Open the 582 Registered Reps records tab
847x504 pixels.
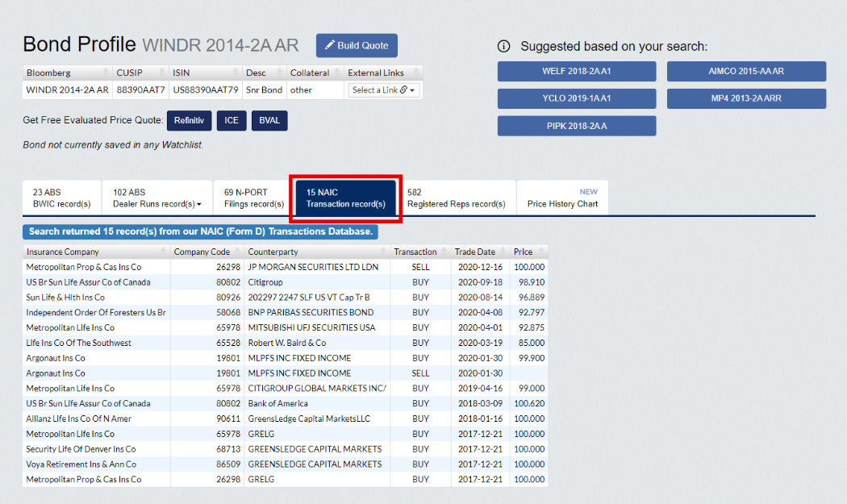pyautogui.click(x=456, y=198)
